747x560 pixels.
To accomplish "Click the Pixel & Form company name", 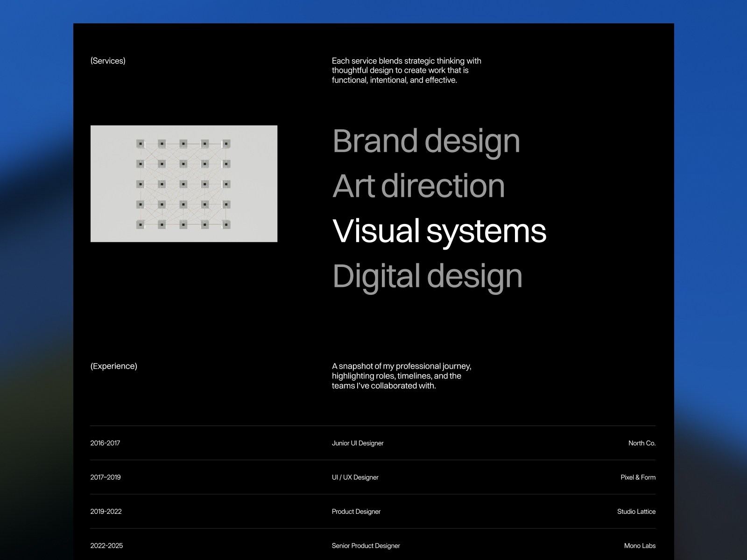I will tap(638, 477).
